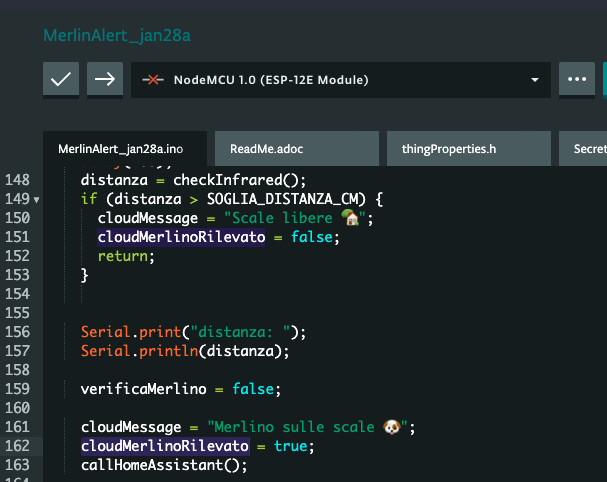Click line number 148 in the gutter
The height and width of the screenshot is (482, 607).
pyautogui.click(x=17, y=180)
